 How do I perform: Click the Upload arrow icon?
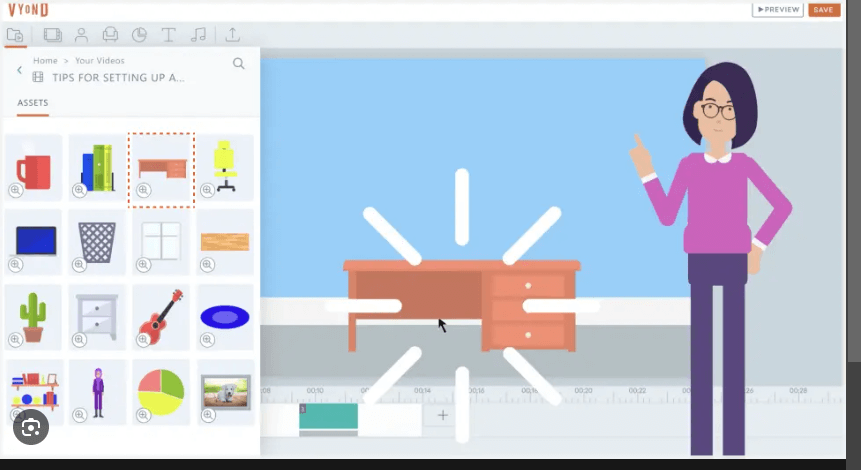(232, 35)
